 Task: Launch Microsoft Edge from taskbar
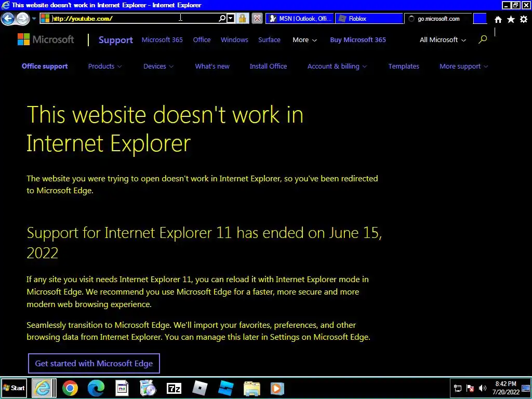pyautogui.click(x=96, y=388)
